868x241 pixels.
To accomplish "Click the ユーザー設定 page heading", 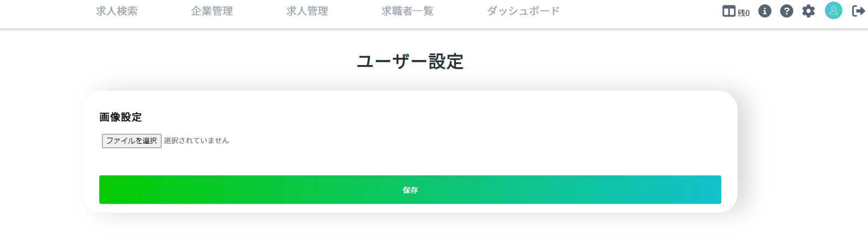I will (x=410, y=61).
